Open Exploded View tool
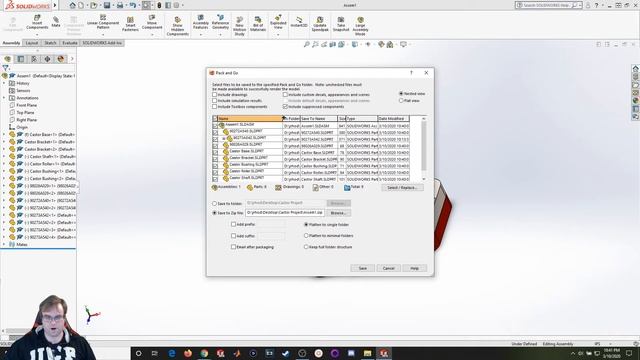 coord(278,22)
